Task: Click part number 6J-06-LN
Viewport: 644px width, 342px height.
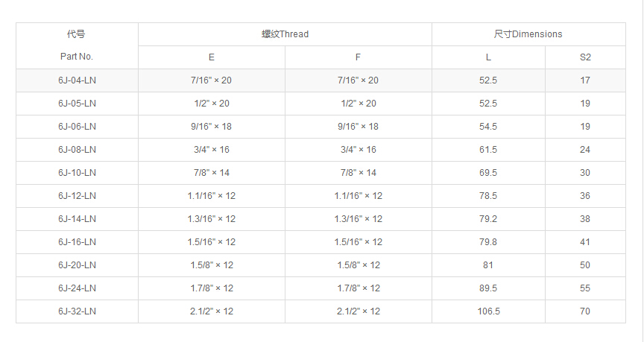Action: tap(77, 127)
